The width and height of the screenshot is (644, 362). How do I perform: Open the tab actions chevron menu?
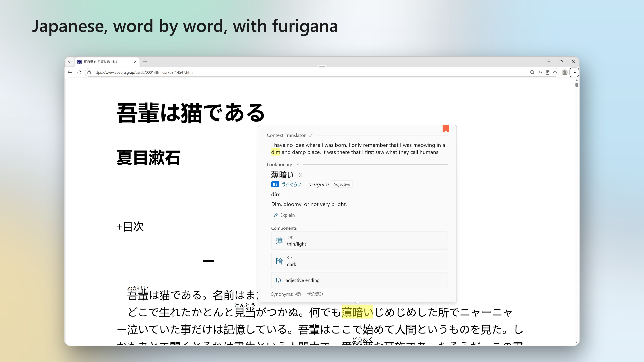pyautogui.click(x=70, y=62)
